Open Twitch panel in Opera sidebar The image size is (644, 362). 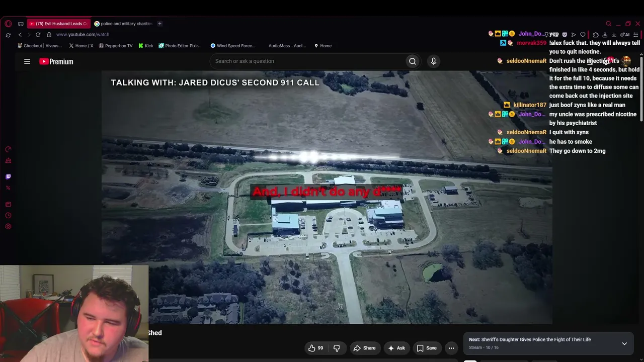pyautogui.click(x=8, y=176)
